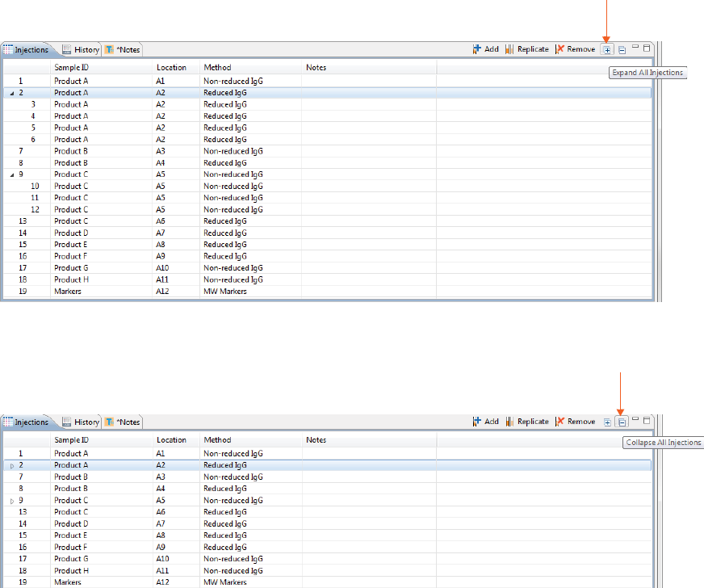Click Sample ID column header in lower panel

102,440
